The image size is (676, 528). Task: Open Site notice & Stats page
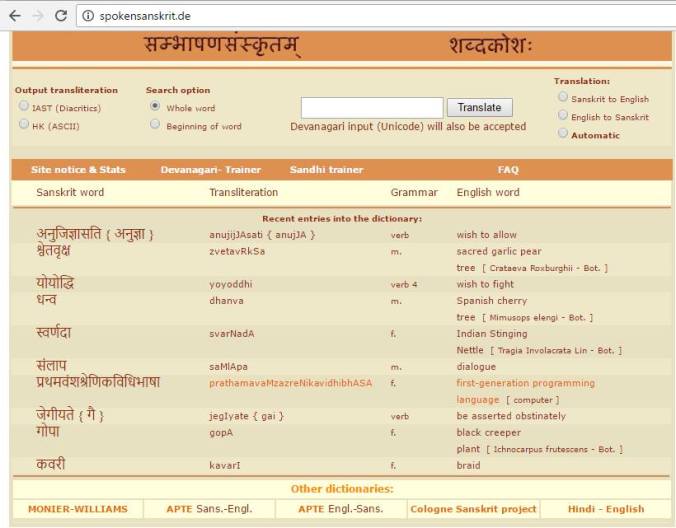point(78,170)
